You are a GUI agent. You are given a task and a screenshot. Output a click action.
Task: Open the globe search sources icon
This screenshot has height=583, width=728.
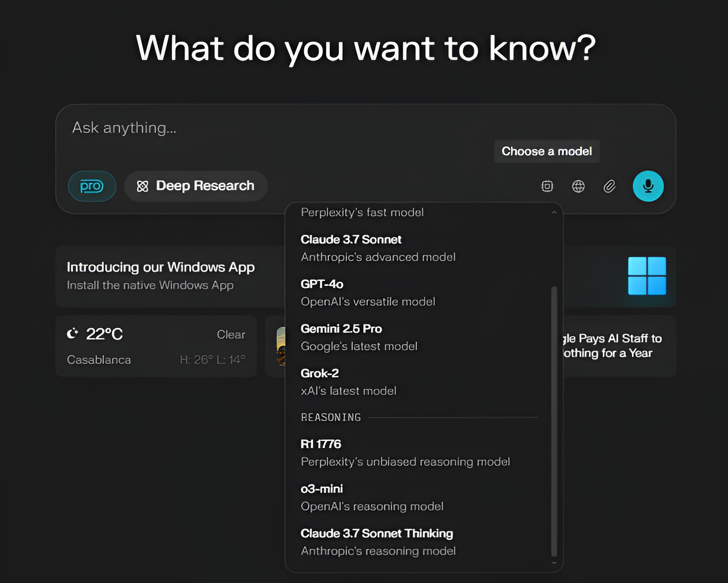click(x=578, y=186)
